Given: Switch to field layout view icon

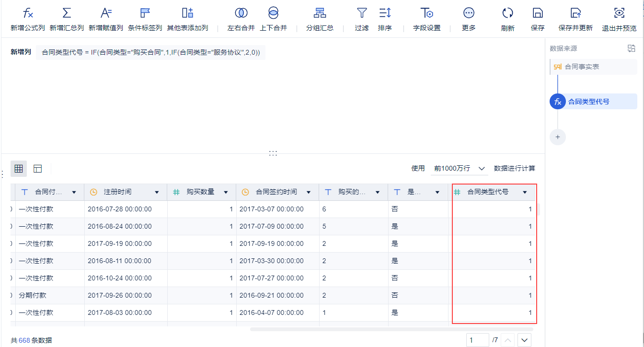Looking at the screenshot, I should (x=37, y=169).
